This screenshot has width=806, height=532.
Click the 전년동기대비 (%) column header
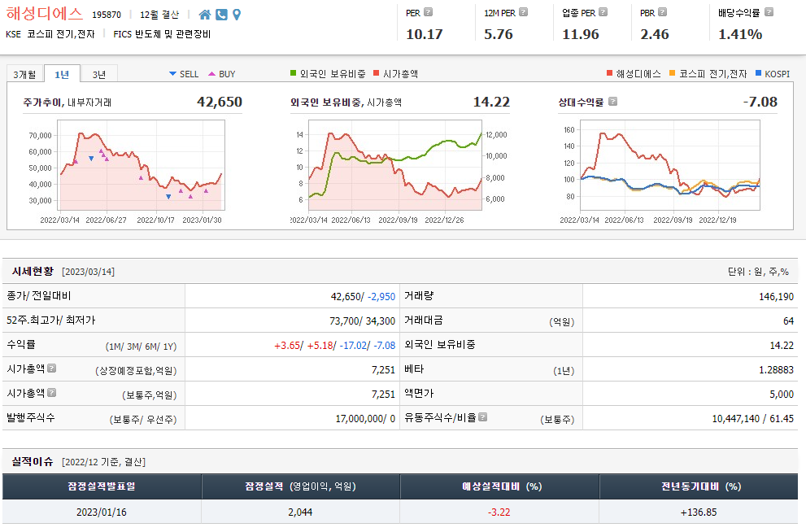(701, 486)
